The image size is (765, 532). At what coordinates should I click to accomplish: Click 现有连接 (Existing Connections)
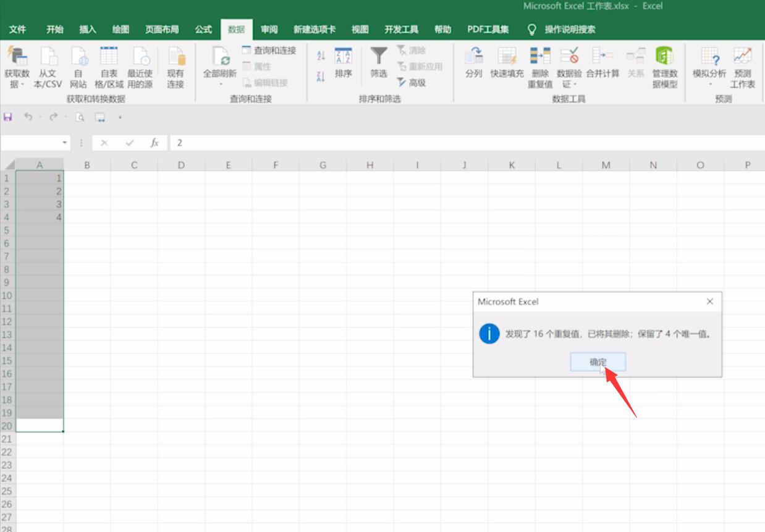point(175,67)
